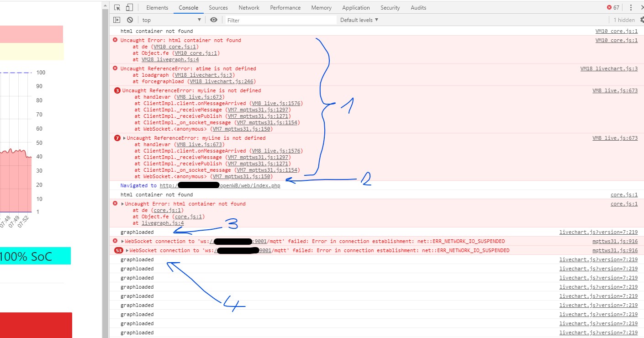Expand the first WebSocket connection failed error
The image size is (644, 338).
pos(122,241)
